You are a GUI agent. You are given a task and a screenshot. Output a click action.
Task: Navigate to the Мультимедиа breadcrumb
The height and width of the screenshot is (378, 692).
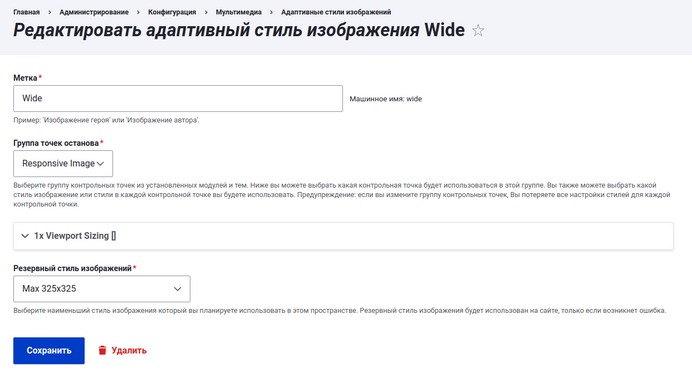(x=238, y=12)
